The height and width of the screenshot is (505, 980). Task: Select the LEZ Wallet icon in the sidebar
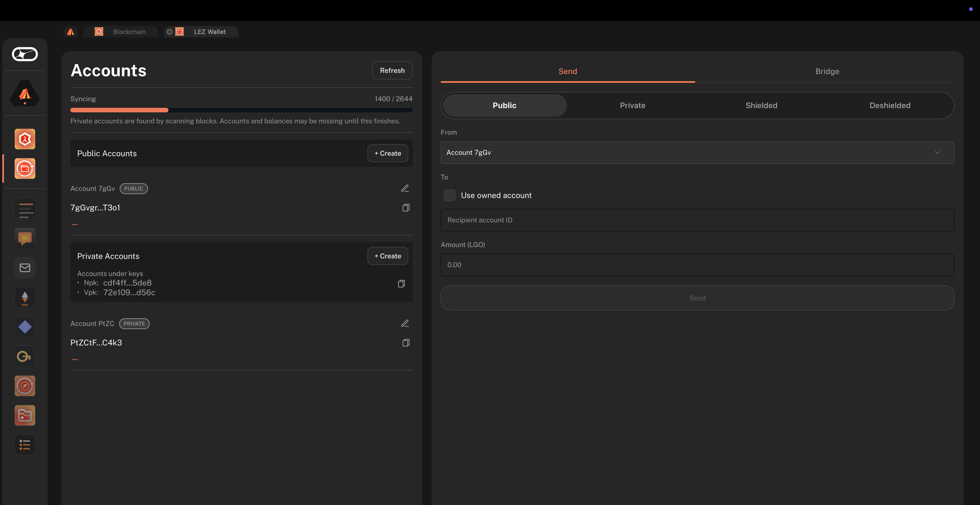(x=25, y=169)
